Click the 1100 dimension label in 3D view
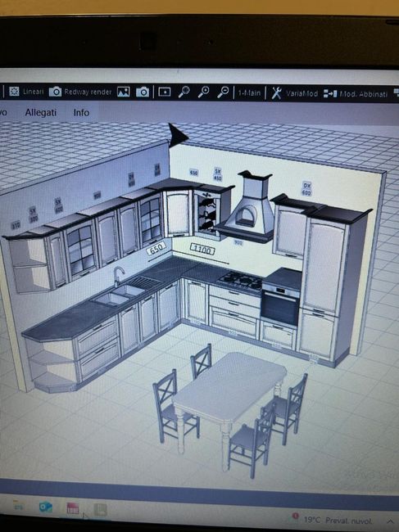 coord(202,250)
